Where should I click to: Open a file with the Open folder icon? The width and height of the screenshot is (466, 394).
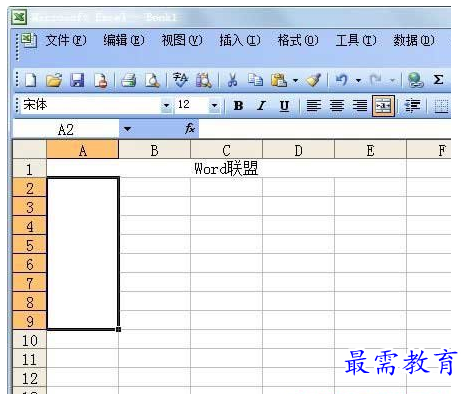54,80
